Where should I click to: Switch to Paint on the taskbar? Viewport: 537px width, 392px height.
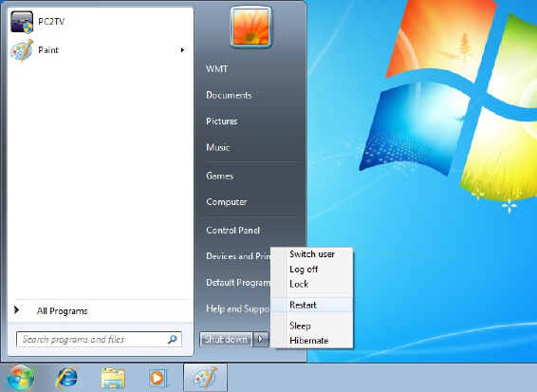205,378
